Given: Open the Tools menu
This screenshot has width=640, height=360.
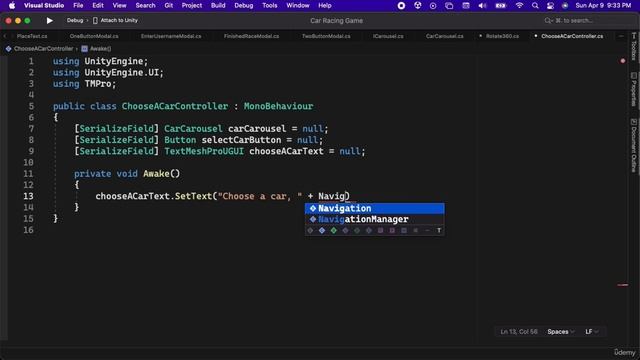Looking at the screenshot, I should pos(269,6).
